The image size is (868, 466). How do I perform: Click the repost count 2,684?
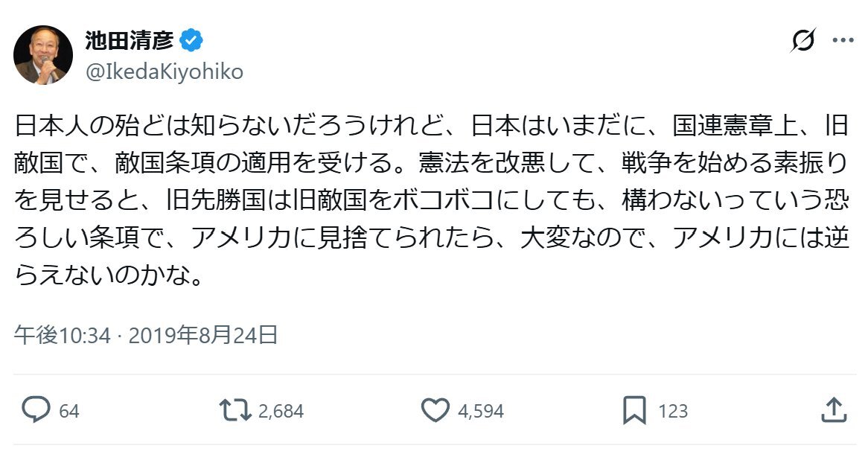(x=281, y=411)
